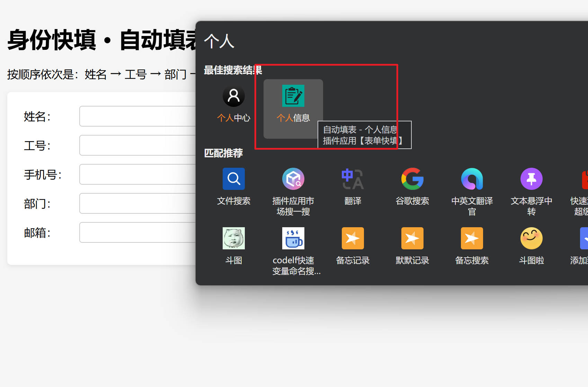The image size is (588, 387).
Task: Open 插件应用市场搜一搜 plugin market
Action: pyautogui.click(x=293, y=179)
